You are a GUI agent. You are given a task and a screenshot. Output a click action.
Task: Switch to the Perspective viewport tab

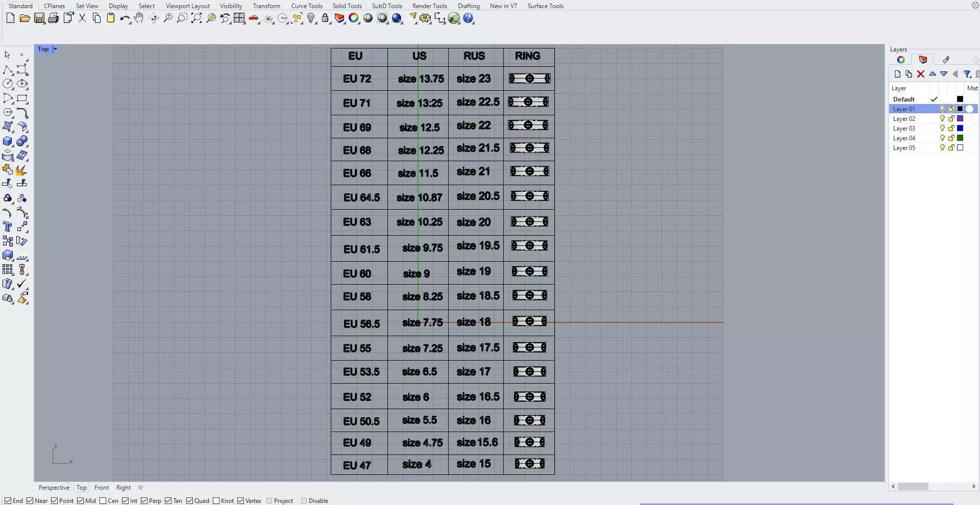[x=54, y=488]
